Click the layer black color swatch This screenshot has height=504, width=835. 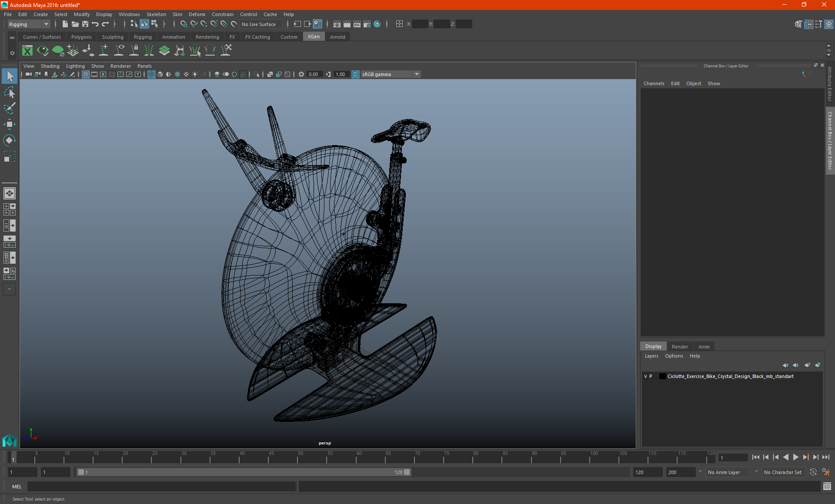(662, 376)
